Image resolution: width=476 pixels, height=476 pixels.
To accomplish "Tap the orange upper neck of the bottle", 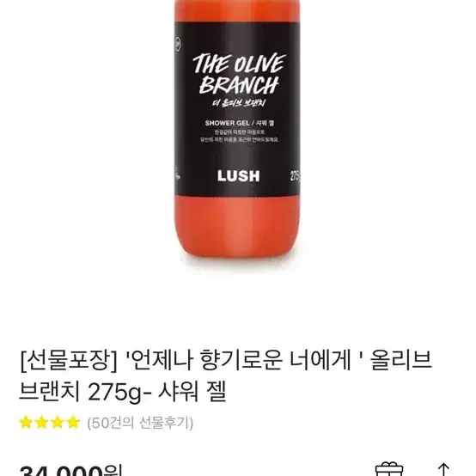I will 237,11.
